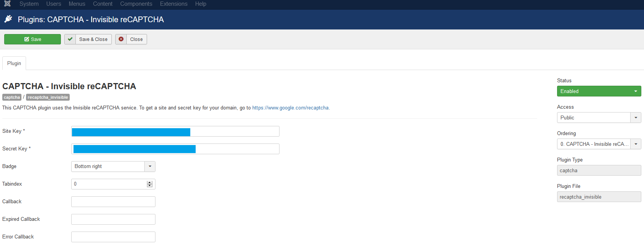Click the red X icon on Close

click(x=121, y=39)
